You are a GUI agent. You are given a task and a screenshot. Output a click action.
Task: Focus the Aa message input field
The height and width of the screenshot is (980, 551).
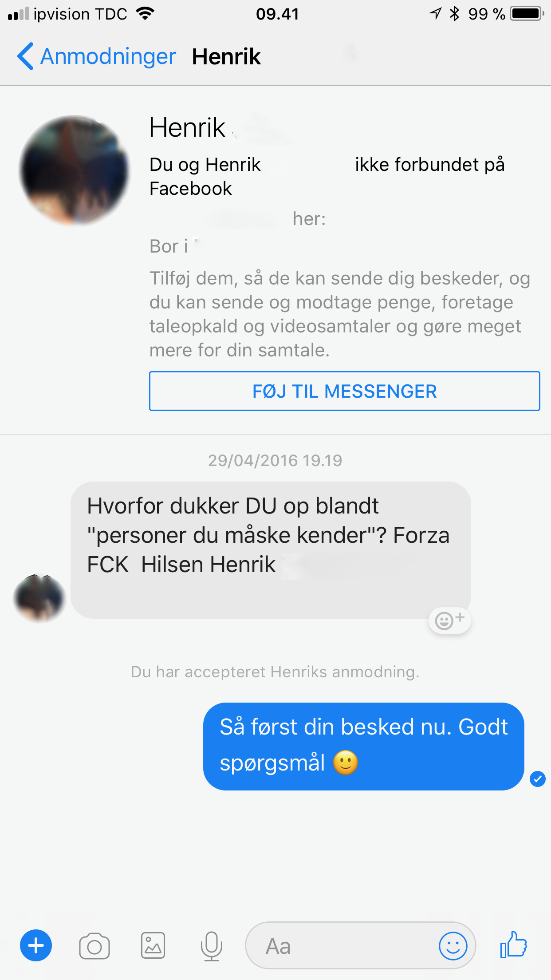coord(360,945)
